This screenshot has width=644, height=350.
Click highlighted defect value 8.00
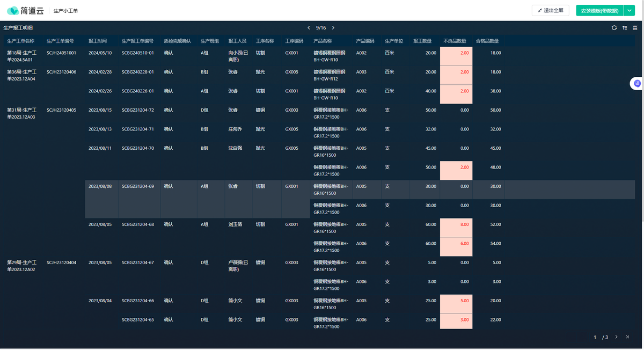pos(456,228)
